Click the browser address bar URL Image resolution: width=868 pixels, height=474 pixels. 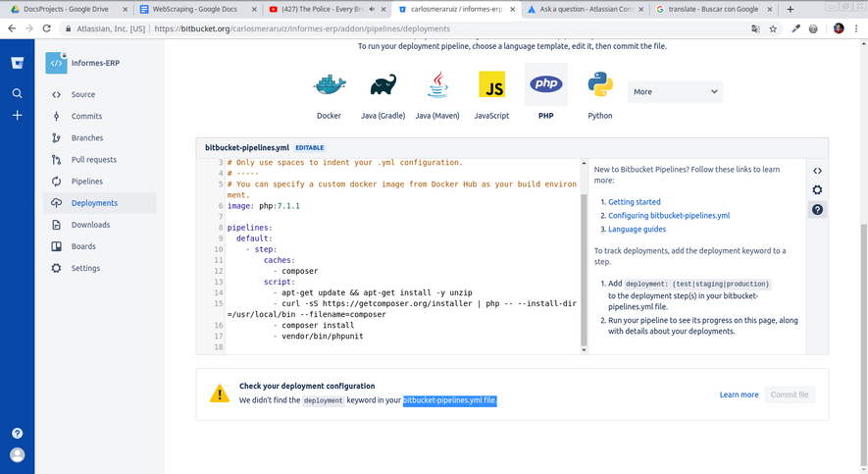pos(302,28)
